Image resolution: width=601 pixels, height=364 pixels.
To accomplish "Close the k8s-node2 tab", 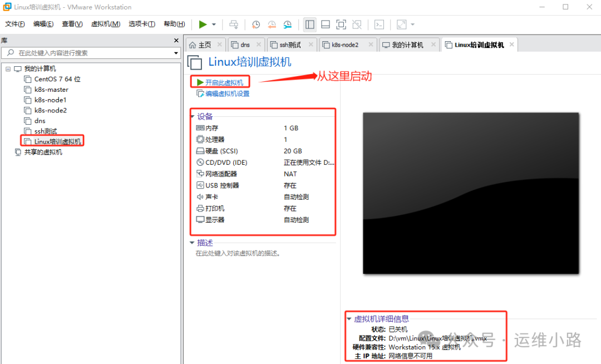I will 371,45.
